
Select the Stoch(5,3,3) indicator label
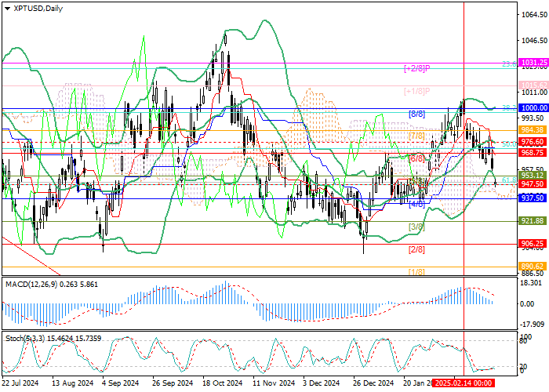[40, 336]
